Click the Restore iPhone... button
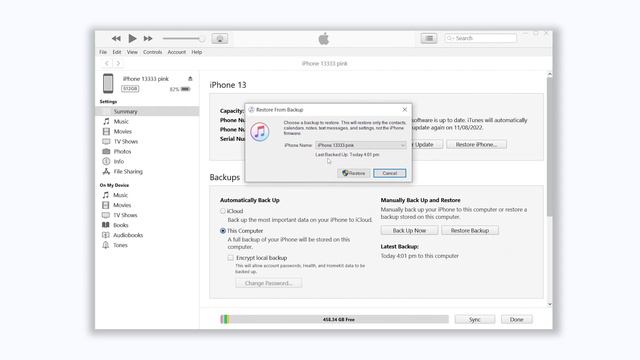This screenshot has width=640, height=360. [476, 144]
